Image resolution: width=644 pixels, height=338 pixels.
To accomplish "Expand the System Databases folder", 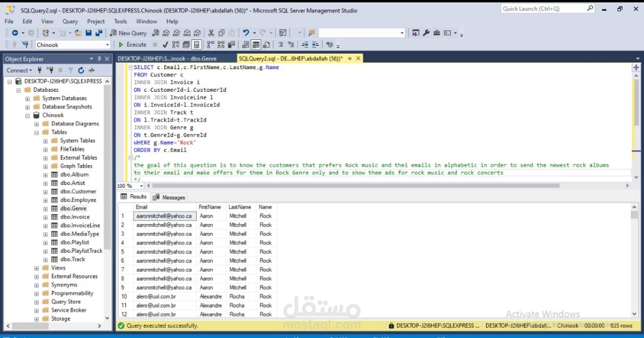I will (27, 98).
